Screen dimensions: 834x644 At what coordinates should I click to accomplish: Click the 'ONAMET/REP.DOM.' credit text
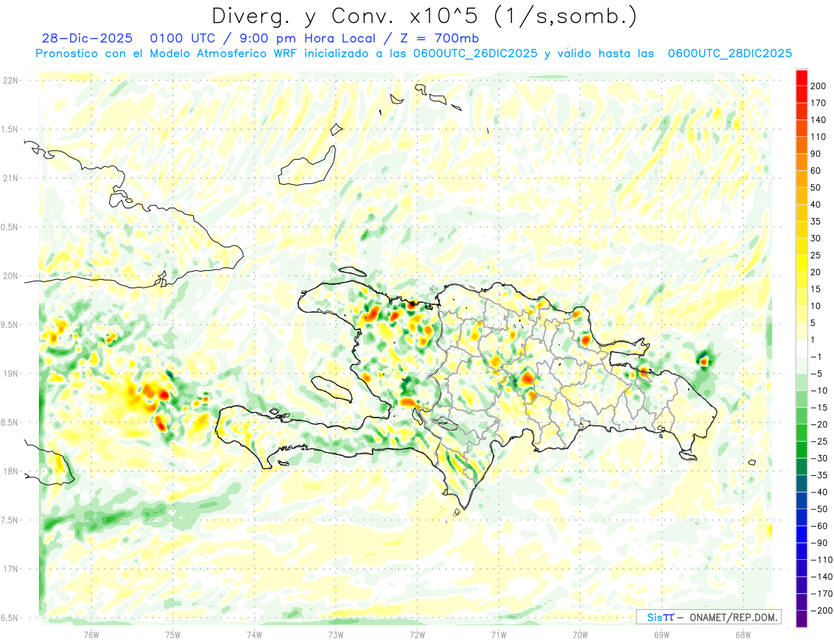(733, 617)
